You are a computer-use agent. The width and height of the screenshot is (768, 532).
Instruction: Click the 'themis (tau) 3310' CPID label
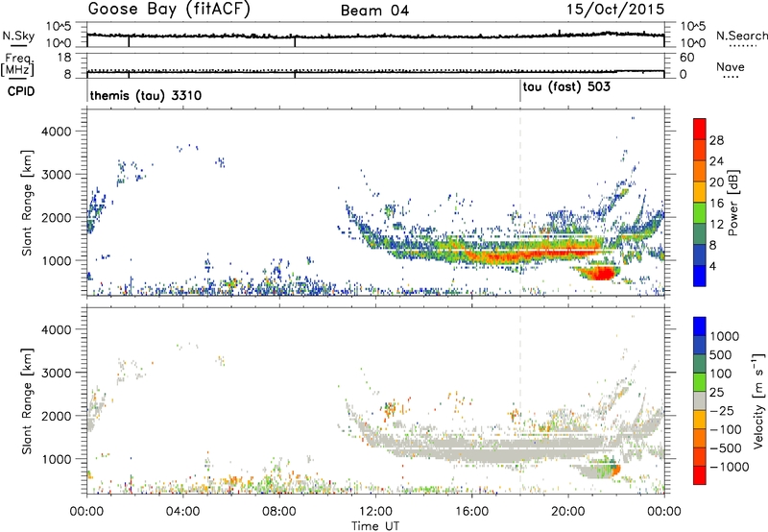coord(146,95)
